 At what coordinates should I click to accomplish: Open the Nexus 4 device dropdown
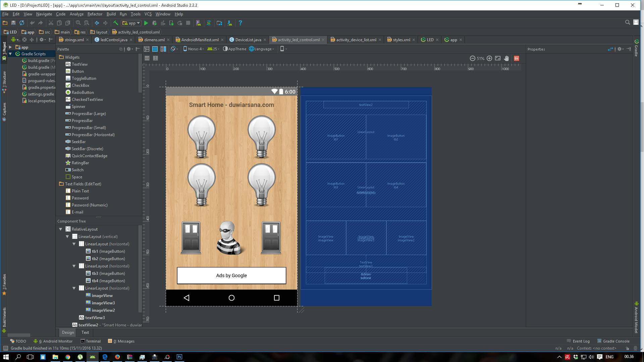click(194, 49)
